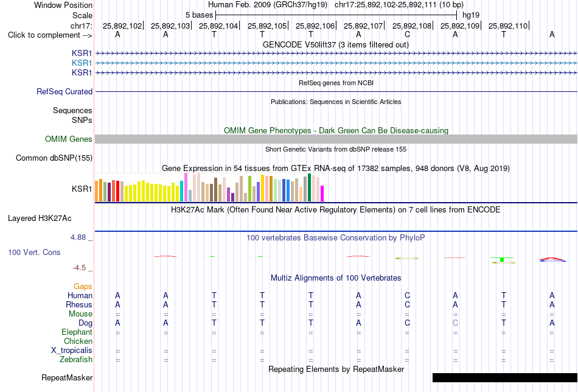Click the SNPs track label
Screen dimensions: 578x392
pos(82,121)
